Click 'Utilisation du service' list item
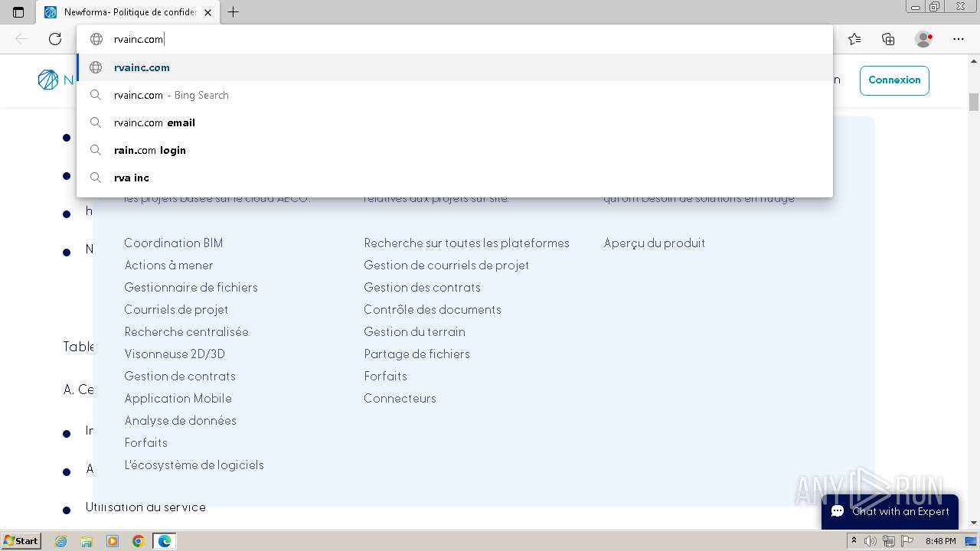The image size is (980, 551). [x=145, y=507]
